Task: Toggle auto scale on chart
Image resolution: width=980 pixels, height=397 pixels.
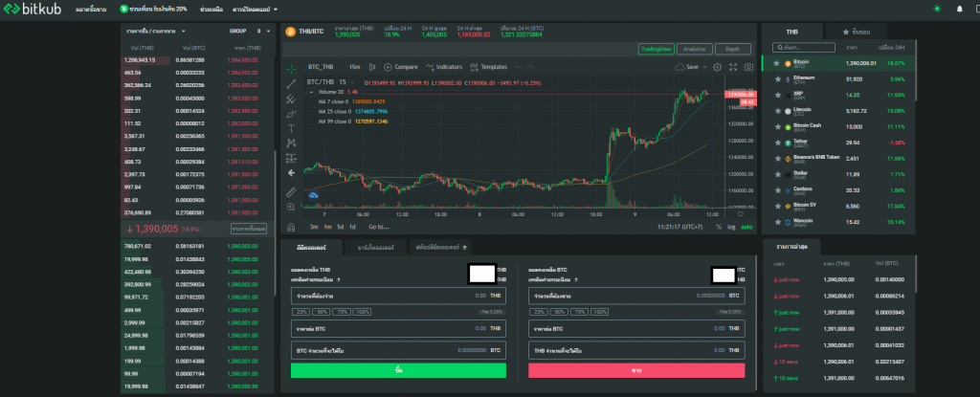Action: pos(746,227)
